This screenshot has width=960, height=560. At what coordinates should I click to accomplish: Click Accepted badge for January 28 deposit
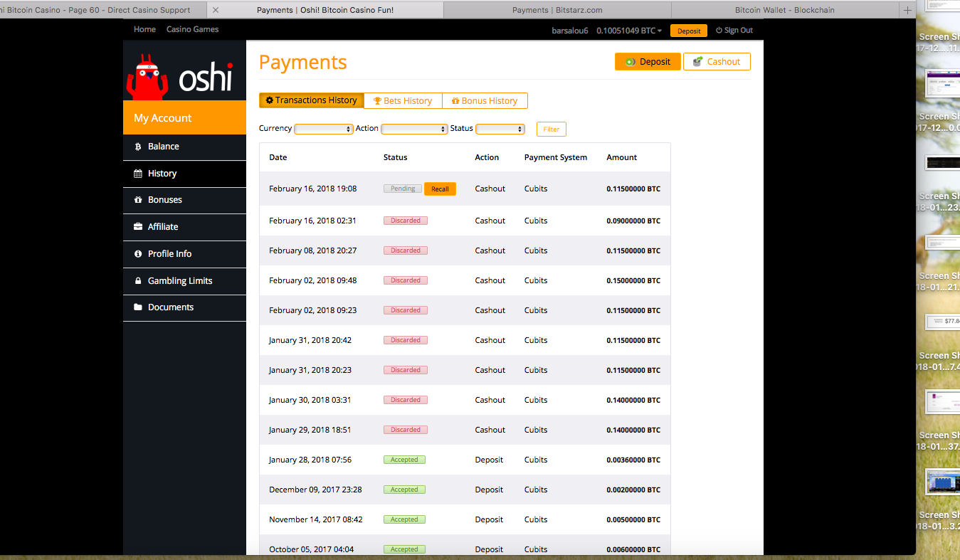(404, 460)
